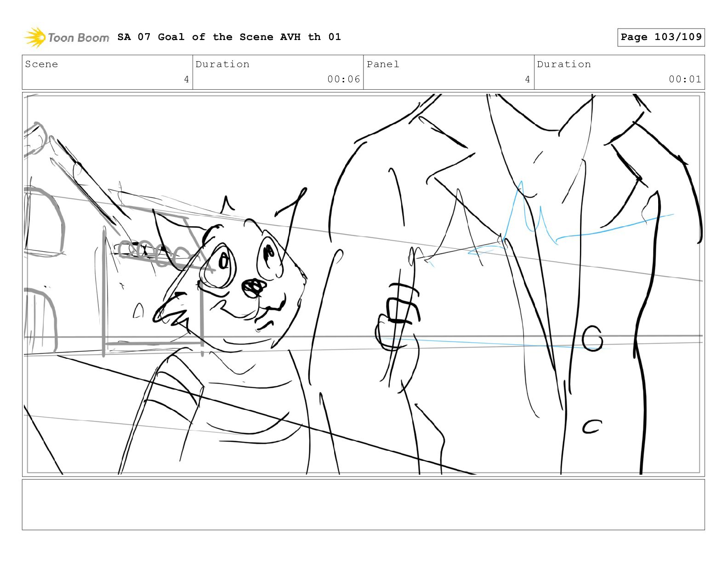
Task: Click the empty notes box below the panel
Action: click(364, 505)
